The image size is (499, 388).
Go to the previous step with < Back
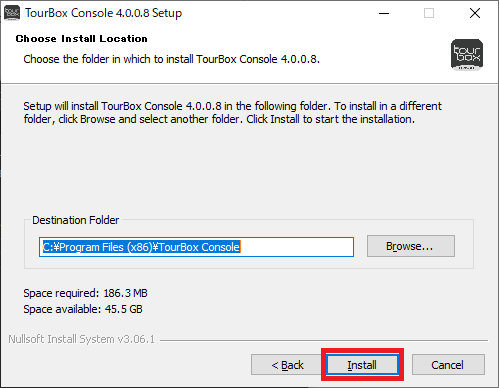pyautogui.click(x=287, y=365)
